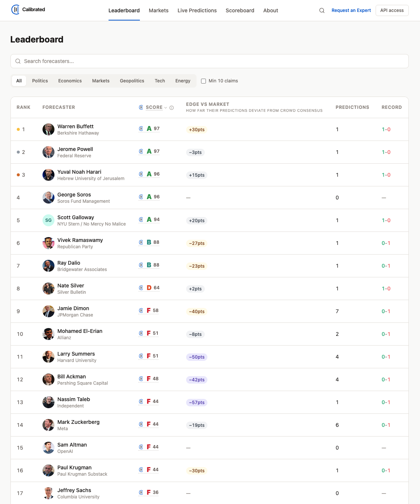Open Mohamed El-Erian's forecaster name link
The image size is (420, 504).
[x=80, y=331]
